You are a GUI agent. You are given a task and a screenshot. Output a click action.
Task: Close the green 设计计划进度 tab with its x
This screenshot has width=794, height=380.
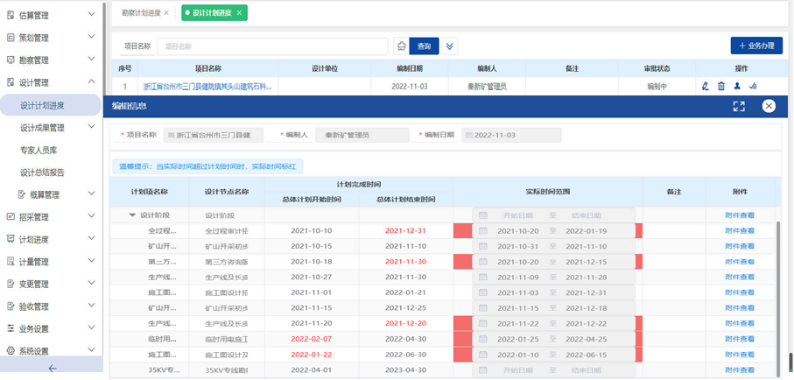pos(240,13)
